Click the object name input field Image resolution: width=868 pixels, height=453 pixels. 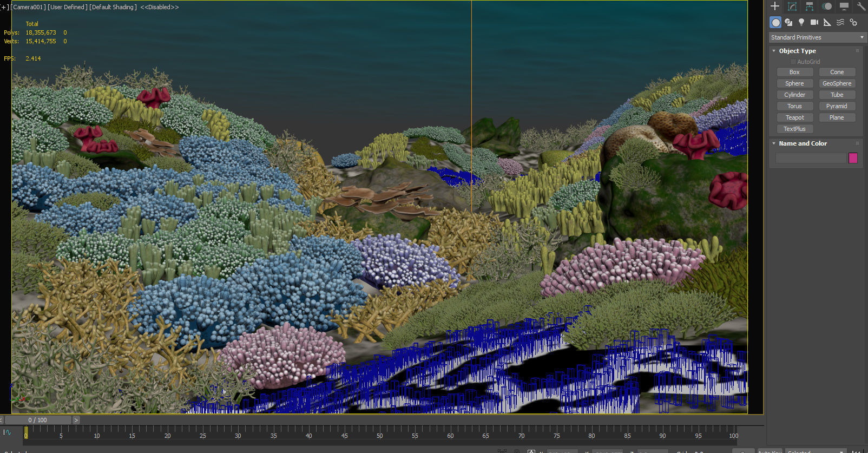pyautogui.click(x=811, y=158)
